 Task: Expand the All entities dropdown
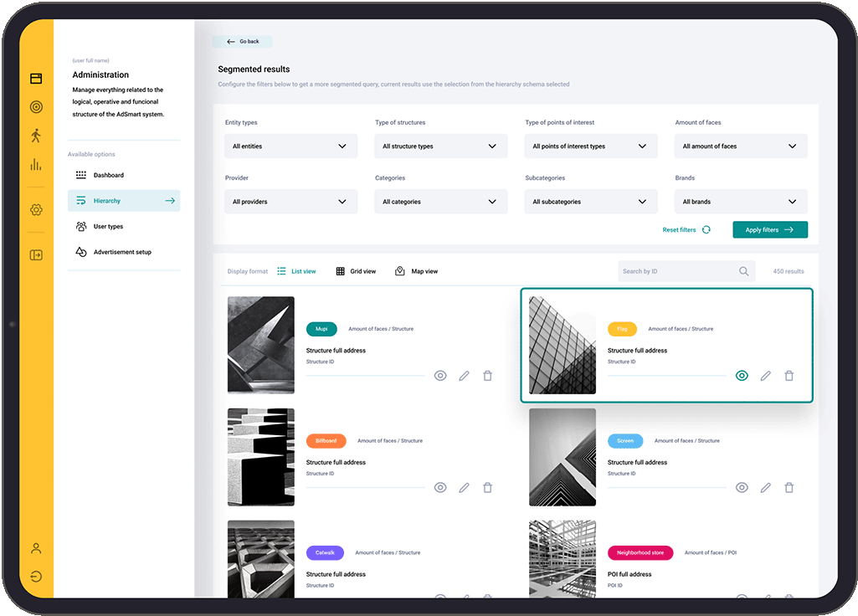pyautogui.click(x=290, y=146)
